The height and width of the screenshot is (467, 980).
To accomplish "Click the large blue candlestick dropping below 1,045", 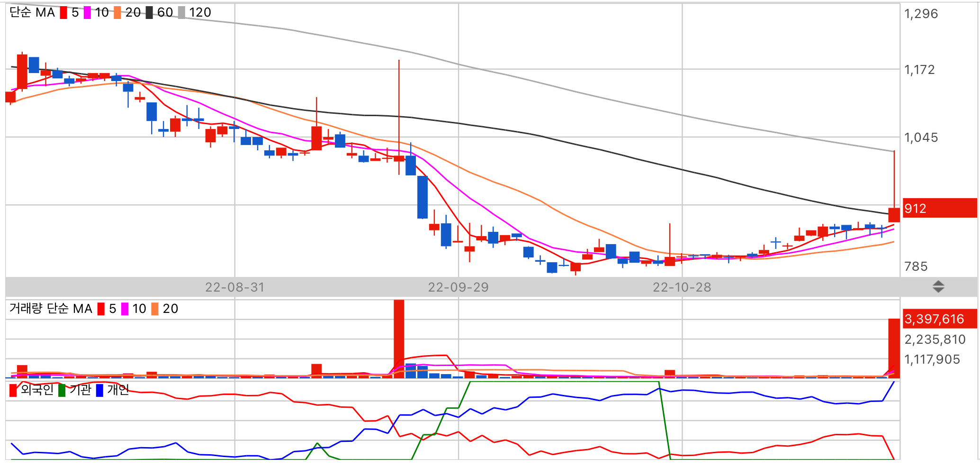I will tap(423, 197).
